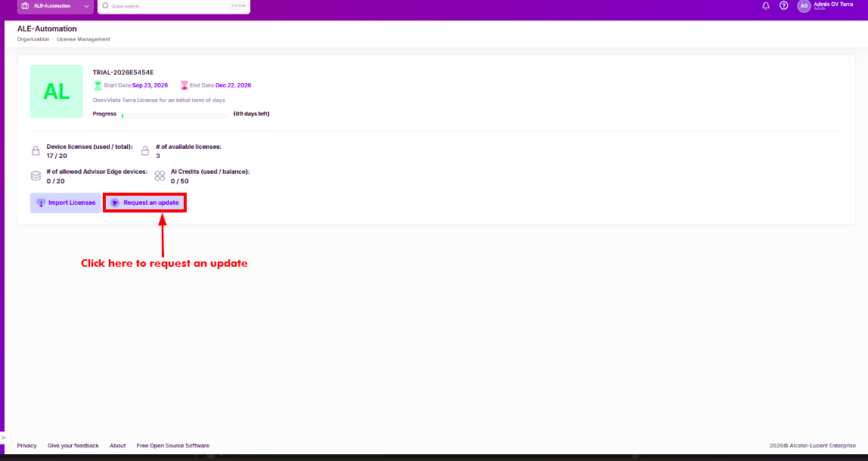Viewport: 868px width, 461px height.
Task: Click the AO user avatar
Action: tap(804, 5)
